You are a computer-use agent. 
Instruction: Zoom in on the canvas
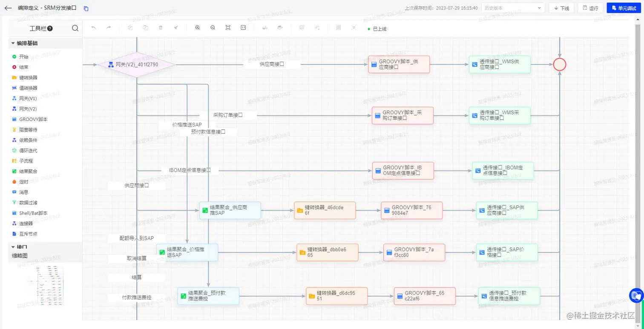click(x=197, y=28)
